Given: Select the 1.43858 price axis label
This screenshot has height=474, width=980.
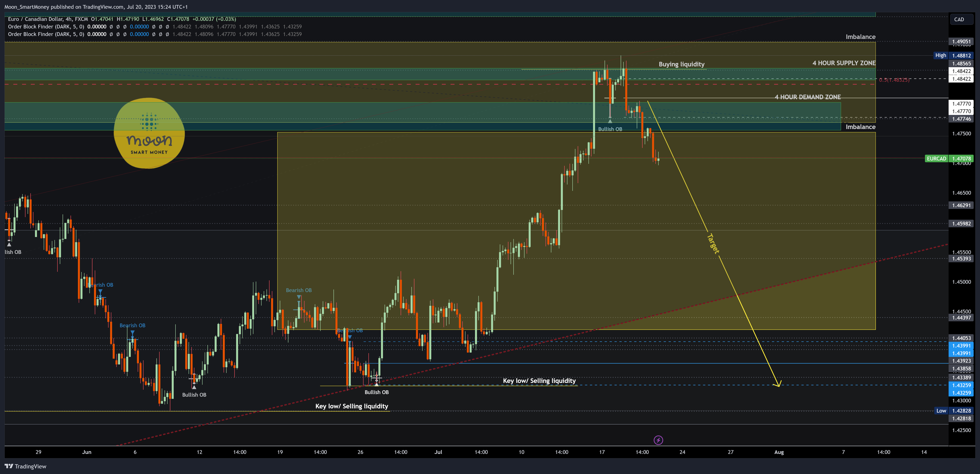Looking at the screenshot, I should 961,369.
